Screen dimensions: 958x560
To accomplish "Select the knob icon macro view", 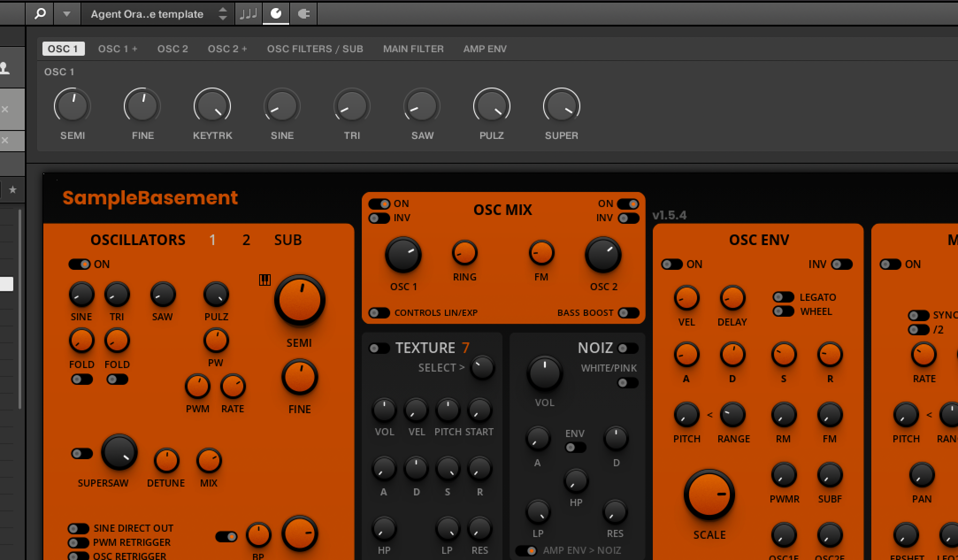I will [276, 14].
